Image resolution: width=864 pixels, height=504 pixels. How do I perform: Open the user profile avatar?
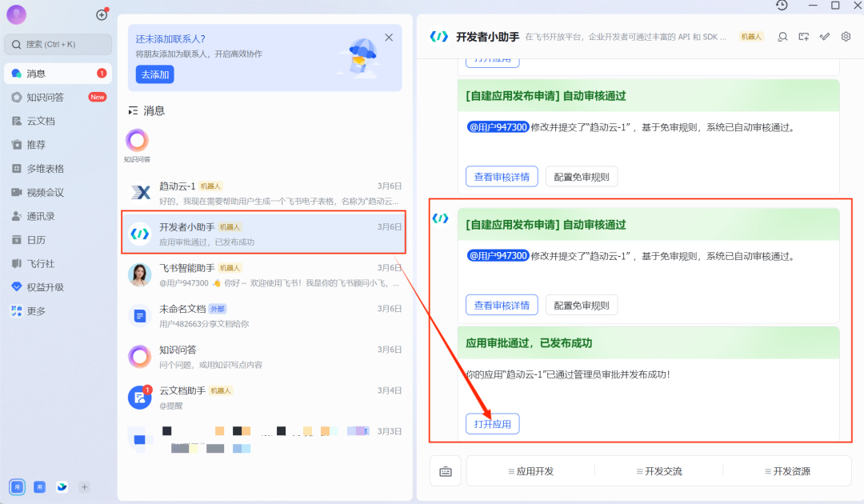[17, 14]
